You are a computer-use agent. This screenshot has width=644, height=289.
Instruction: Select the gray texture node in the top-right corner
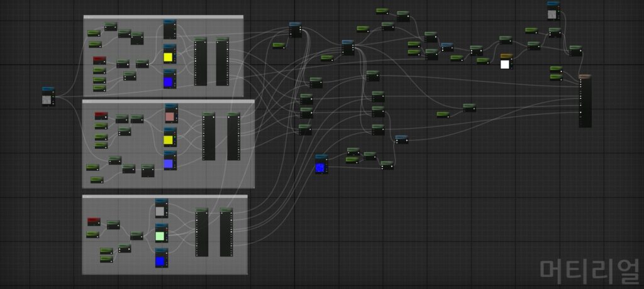pyautogui.click(x=553, y=11)
